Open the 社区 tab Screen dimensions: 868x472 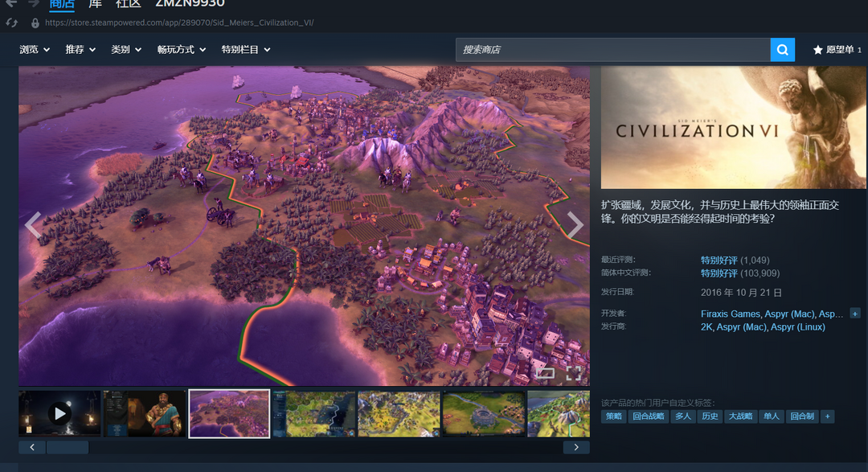[128, 5]
